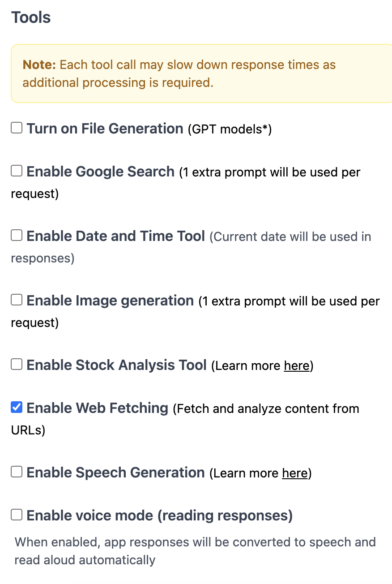Check Enable Google Search

coord(16,171)
